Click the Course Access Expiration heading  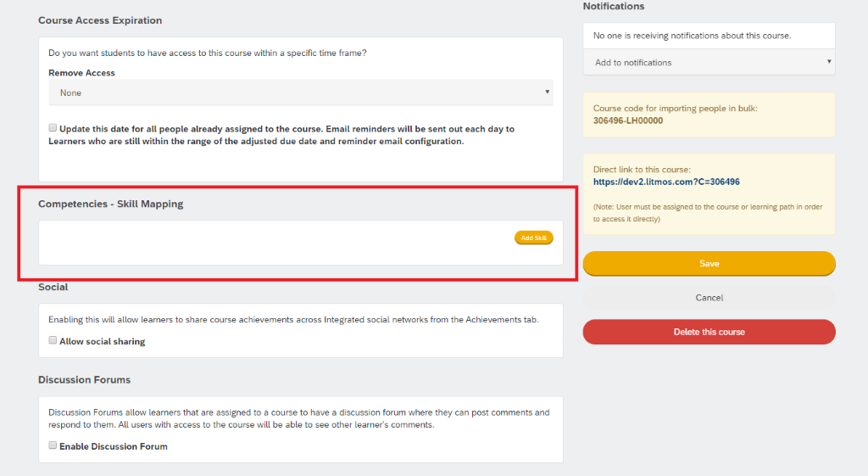pos(100,20)
